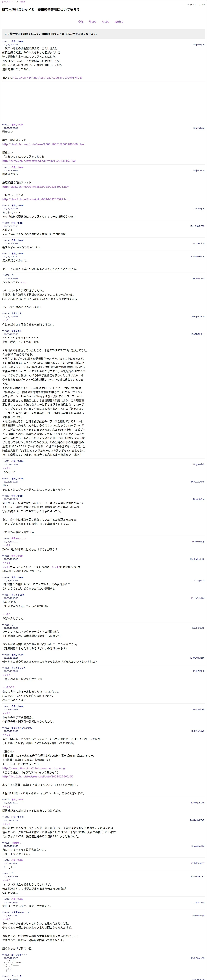Select ID:efPoTpJA on post 0004

198,209
